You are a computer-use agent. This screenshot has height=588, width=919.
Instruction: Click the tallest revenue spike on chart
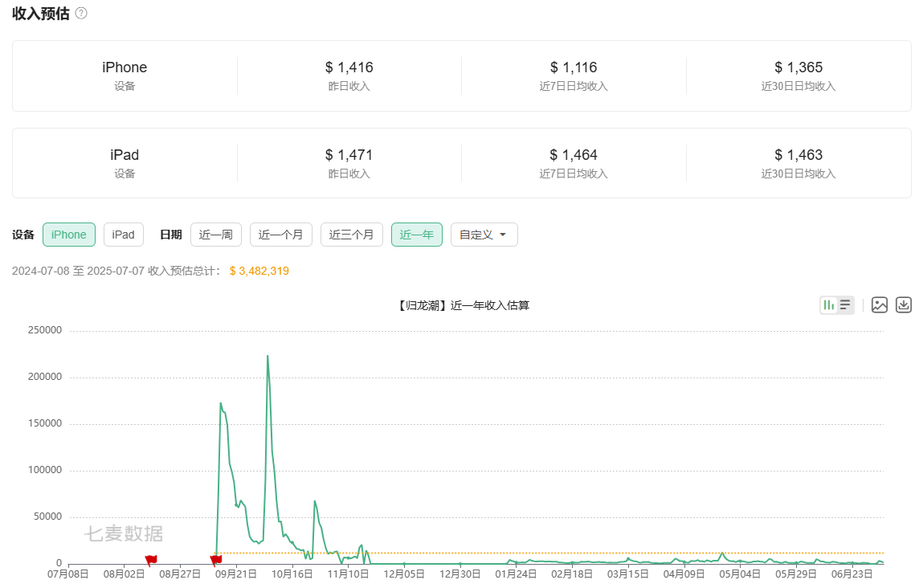[268, 356]
